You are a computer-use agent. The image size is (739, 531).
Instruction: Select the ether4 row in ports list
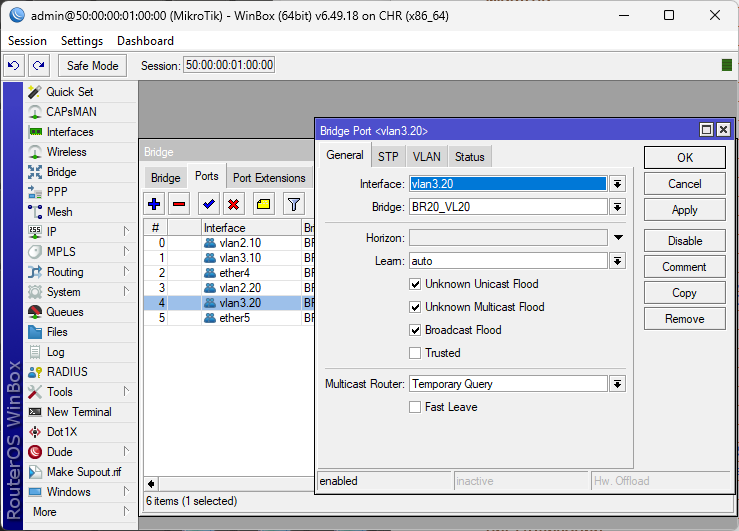(235, 273)
